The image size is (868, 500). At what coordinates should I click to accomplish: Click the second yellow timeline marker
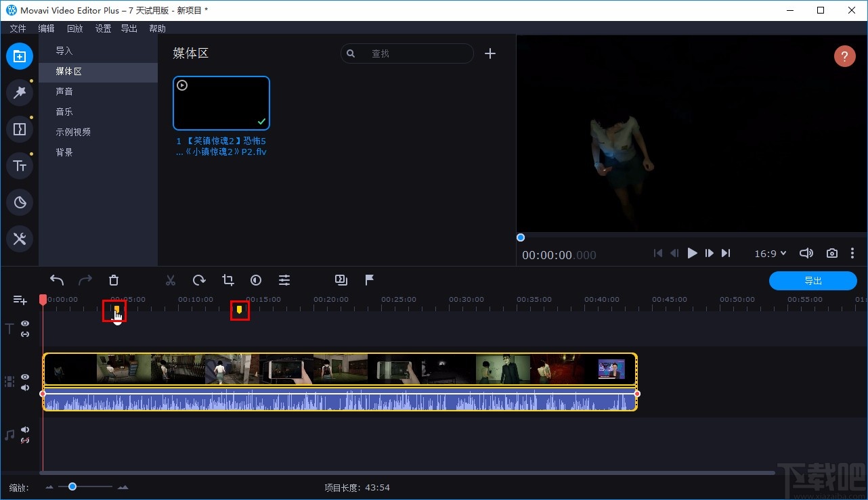tap(239, 310)
